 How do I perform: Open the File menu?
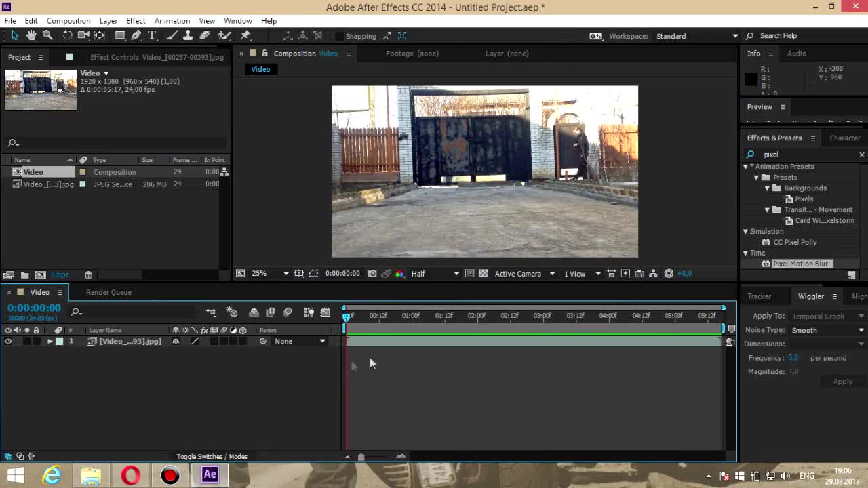coord(10,21)
